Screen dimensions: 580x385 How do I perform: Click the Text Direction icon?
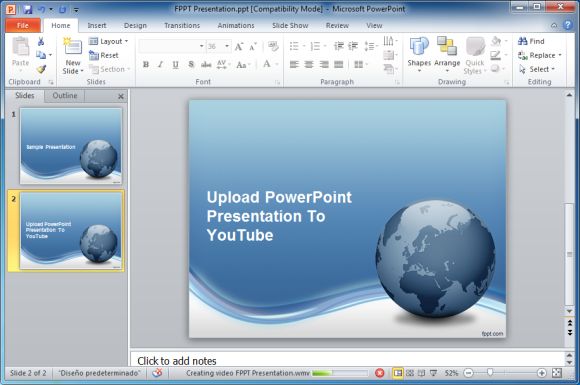click(388, 41)
